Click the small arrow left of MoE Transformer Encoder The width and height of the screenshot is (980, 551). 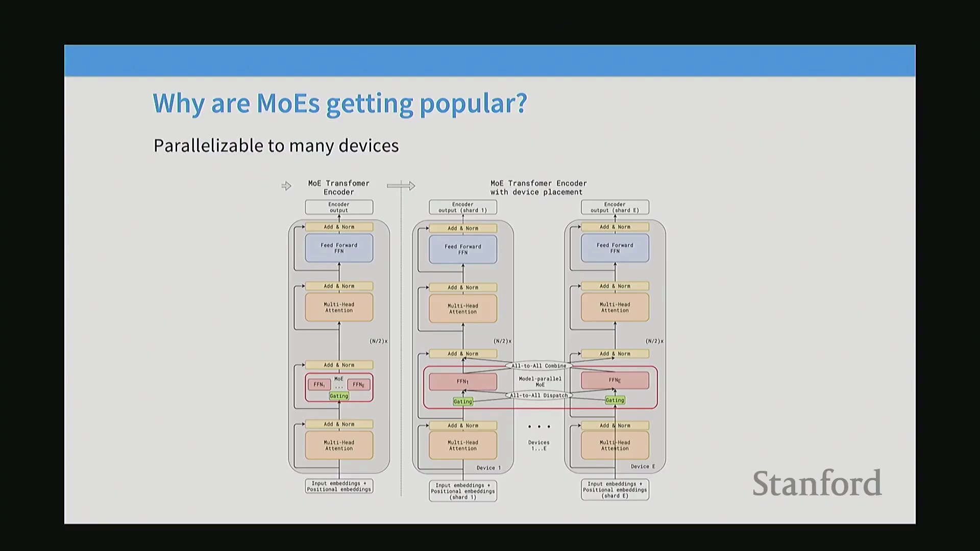[286, 186]
